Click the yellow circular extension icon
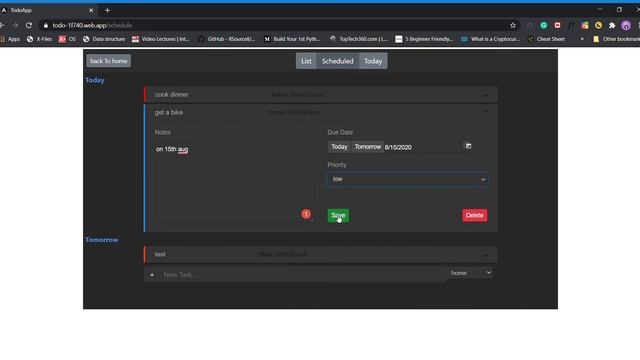640x360 pixels. tap(598, 25)
